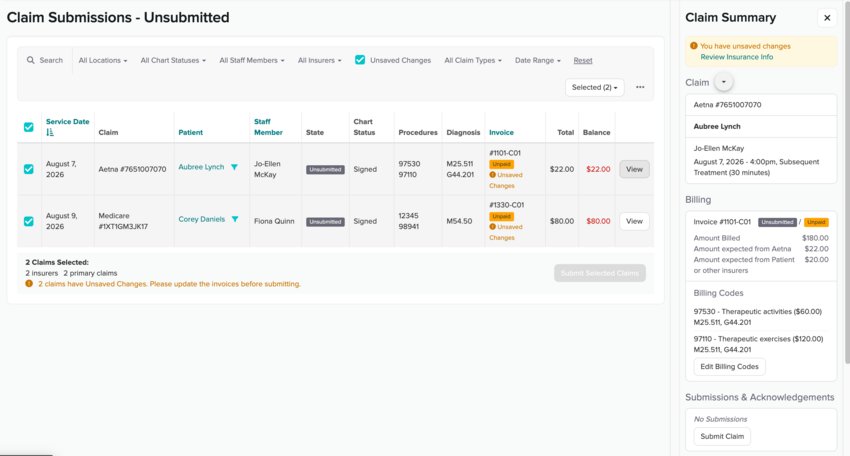Image resolution: width=850 pixels, height=456 pixels.
Task: Click in the Search input field
Action: (51, 60)
